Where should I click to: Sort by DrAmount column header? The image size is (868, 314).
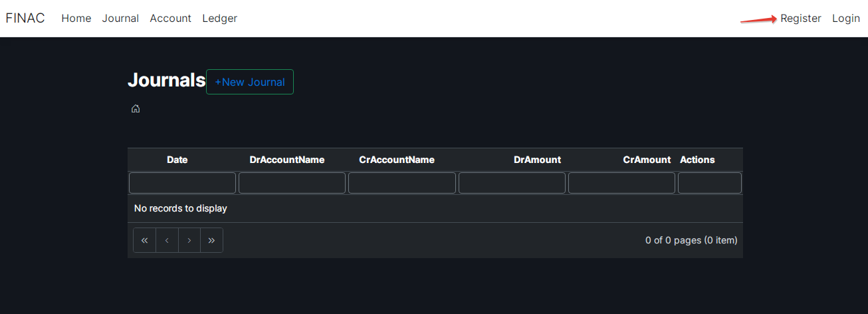click(x=537, y=160)
